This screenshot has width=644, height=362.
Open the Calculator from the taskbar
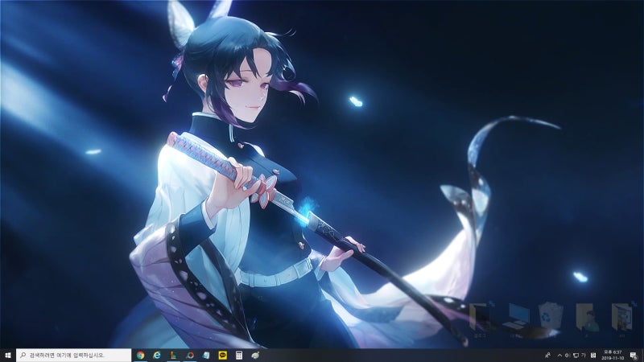coord(239,356)
